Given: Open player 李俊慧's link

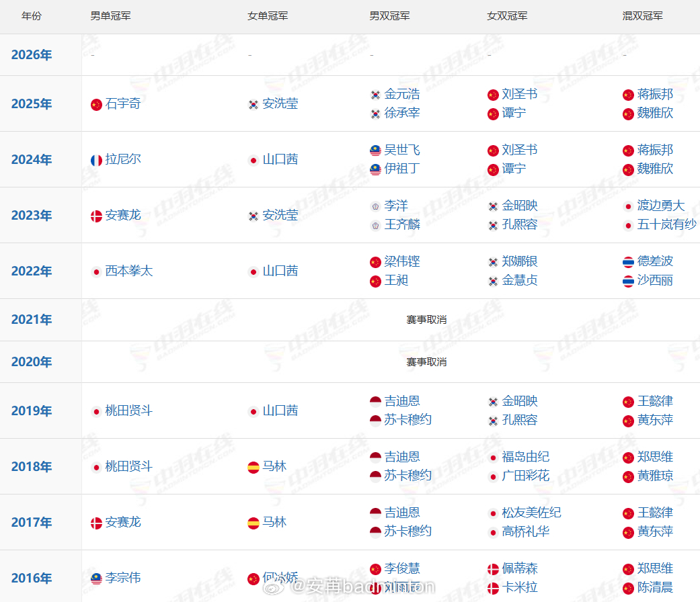Looking at the screenshot, I should point(402,568).
